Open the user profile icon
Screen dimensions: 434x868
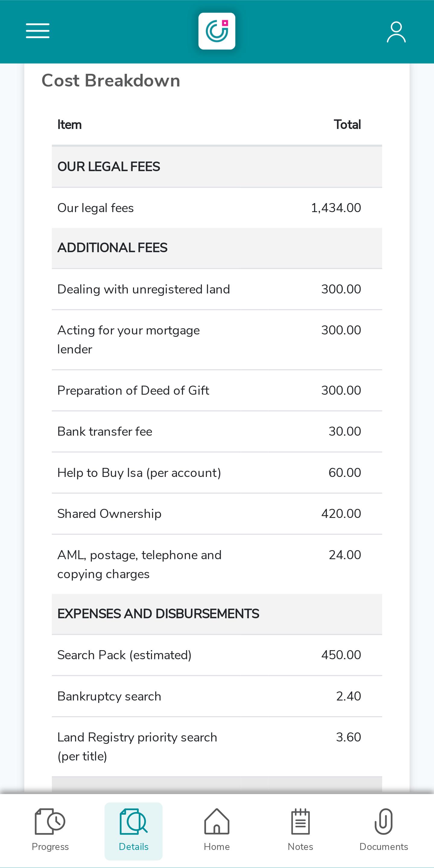coord(396,32)
